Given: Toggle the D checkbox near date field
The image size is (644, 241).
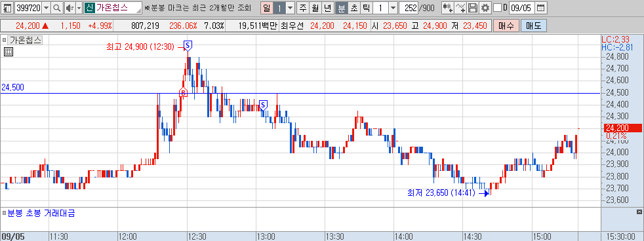Looking at the screenshot, I should click(x=497, y=8).
